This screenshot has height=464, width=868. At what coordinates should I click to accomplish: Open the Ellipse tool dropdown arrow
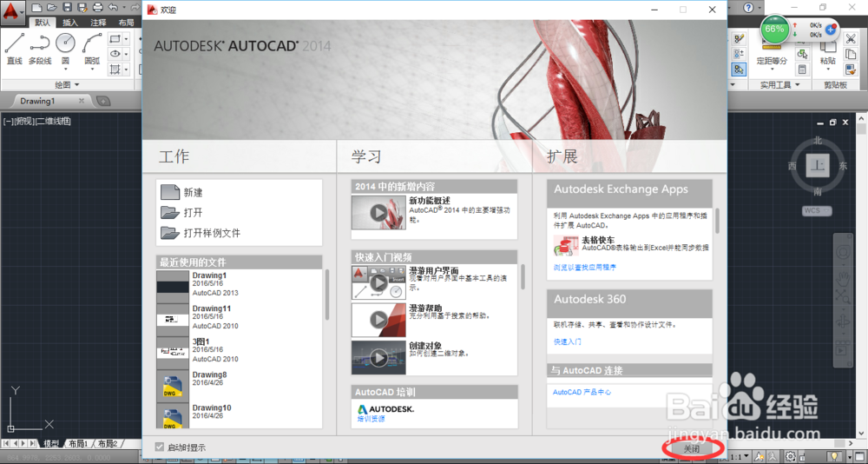(126, 54)
